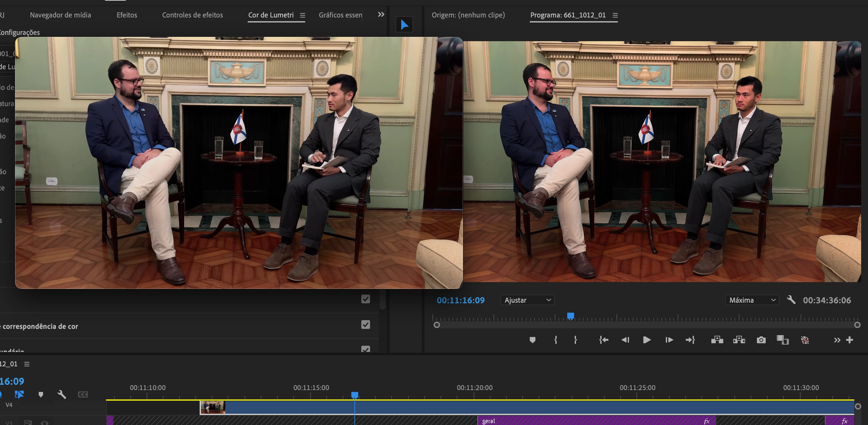Open timeline display settings wrench
The height and width of the screenshot is (425, 868).
(x=62, y=394)
